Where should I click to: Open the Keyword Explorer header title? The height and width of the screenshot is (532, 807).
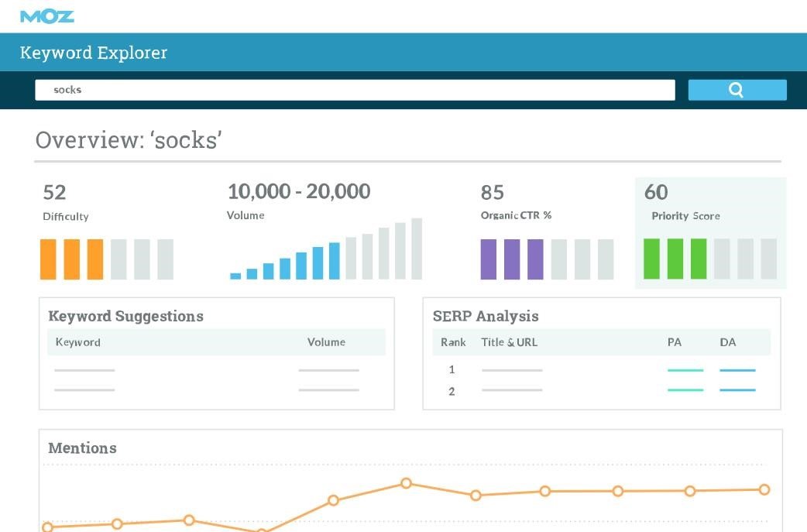pos(94,53)
